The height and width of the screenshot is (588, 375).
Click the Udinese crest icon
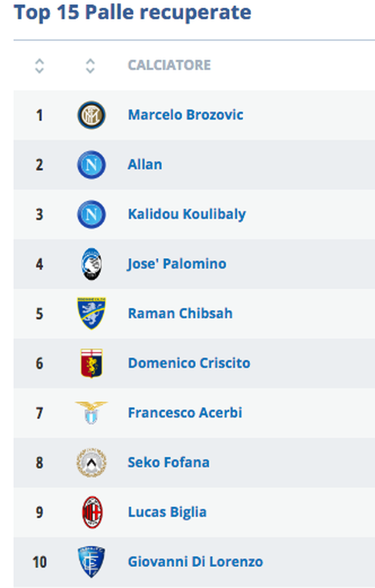91,463
